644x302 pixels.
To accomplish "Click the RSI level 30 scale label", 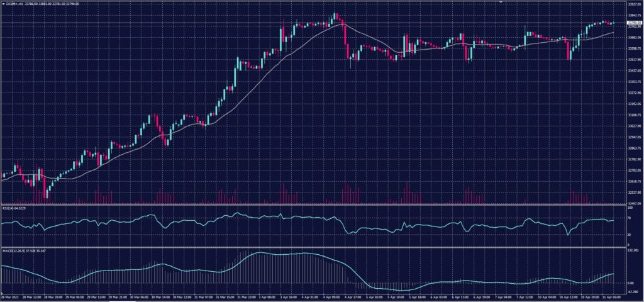I will [x=629, y=235].
